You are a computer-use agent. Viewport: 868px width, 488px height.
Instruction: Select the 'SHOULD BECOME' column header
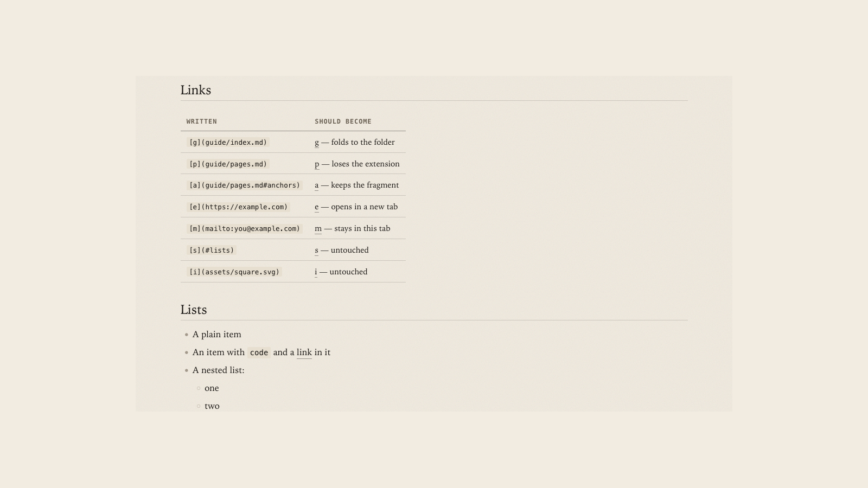[343, 121]
